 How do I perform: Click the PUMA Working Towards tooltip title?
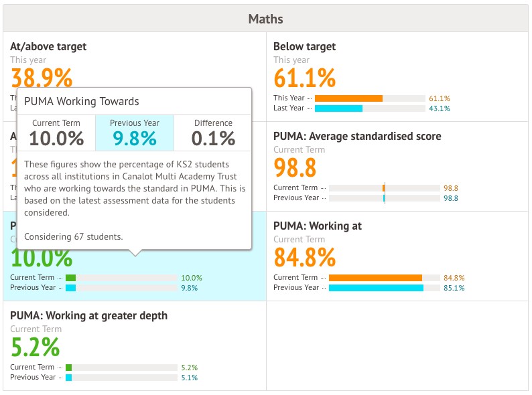tap(82, 102)
